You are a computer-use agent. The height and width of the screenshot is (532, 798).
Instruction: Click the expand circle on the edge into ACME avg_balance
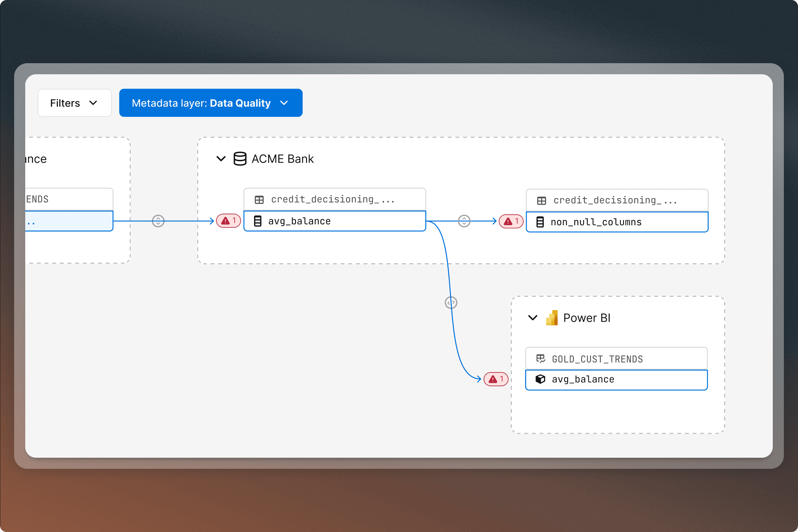(158, 221)
